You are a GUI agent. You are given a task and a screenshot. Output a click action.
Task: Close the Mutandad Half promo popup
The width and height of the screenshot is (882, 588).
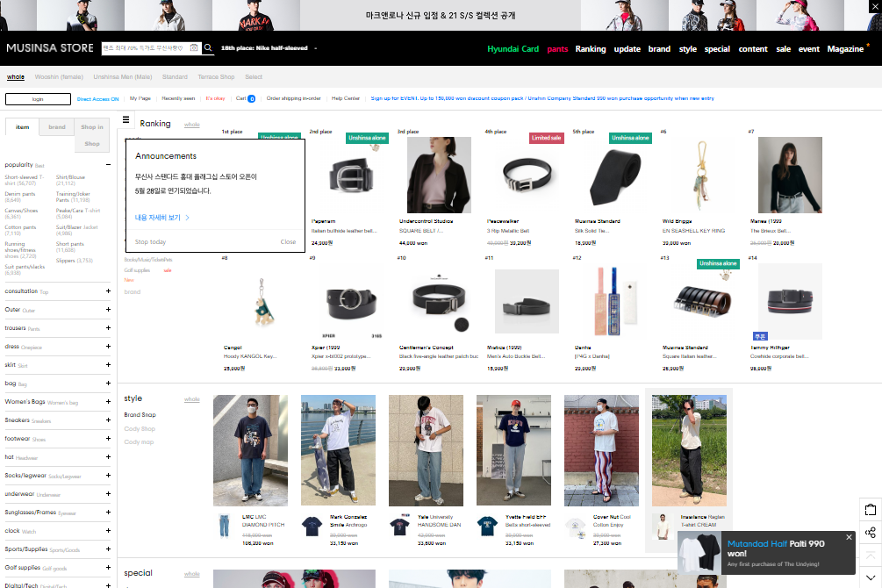click(849, 537)
